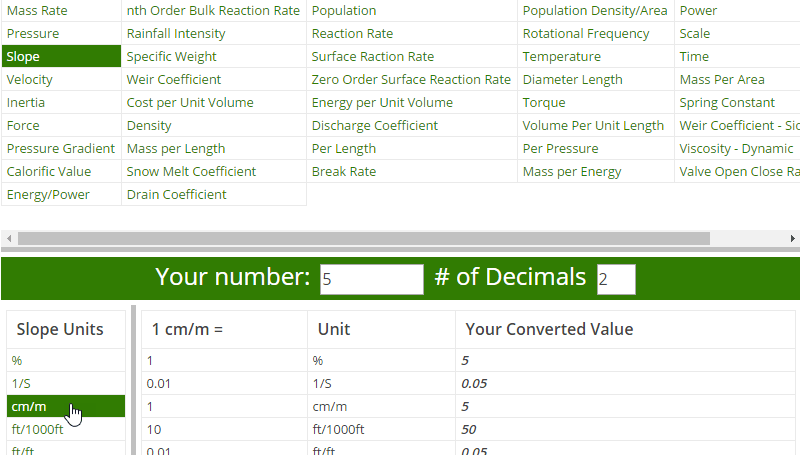
Task: Select nth Order Bulk Reaction Rate
Action: (213, 11)
